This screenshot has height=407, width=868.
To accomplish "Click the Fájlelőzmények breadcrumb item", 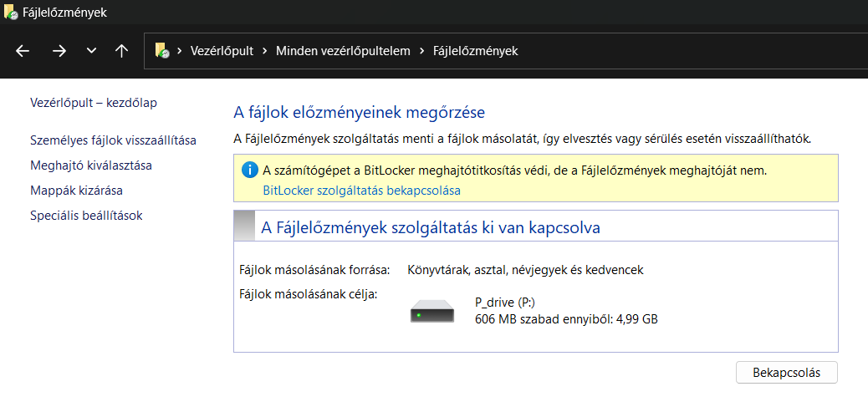I will [x=476, y=52].
